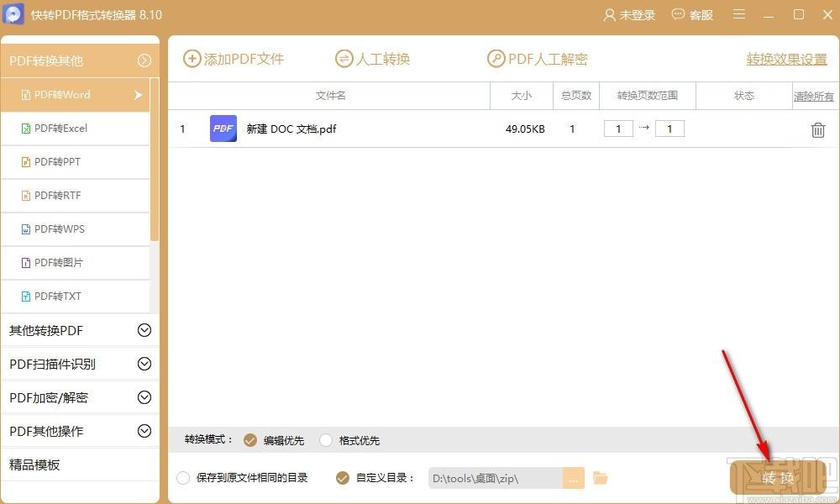The width and height of the screenshot is (840, 504).
Task: Edit end page number field
Action: click(x=669, y=129)
